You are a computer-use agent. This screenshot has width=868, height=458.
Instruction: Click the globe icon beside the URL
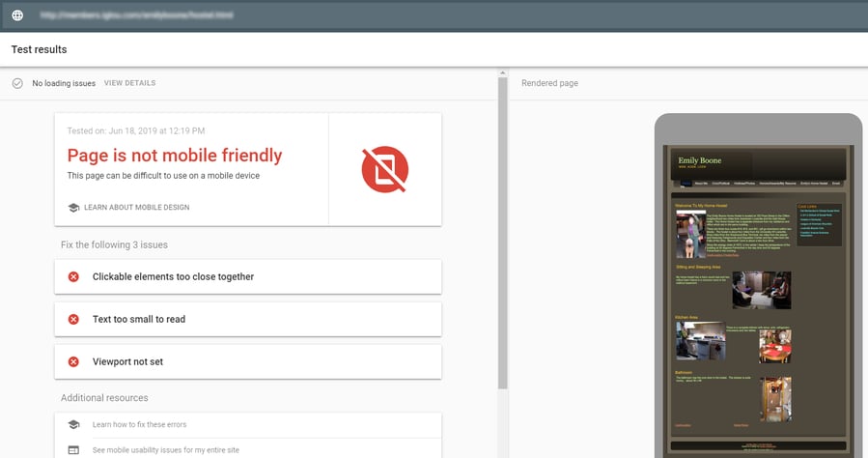point(17,15)
